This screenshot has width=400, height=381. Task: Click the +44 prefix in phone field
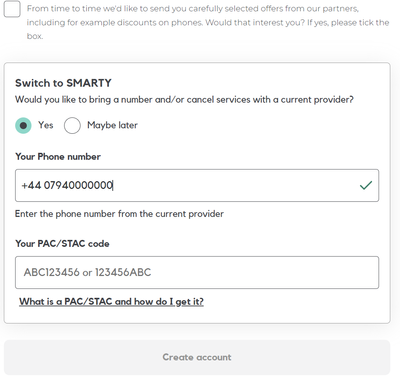point(31,185)
